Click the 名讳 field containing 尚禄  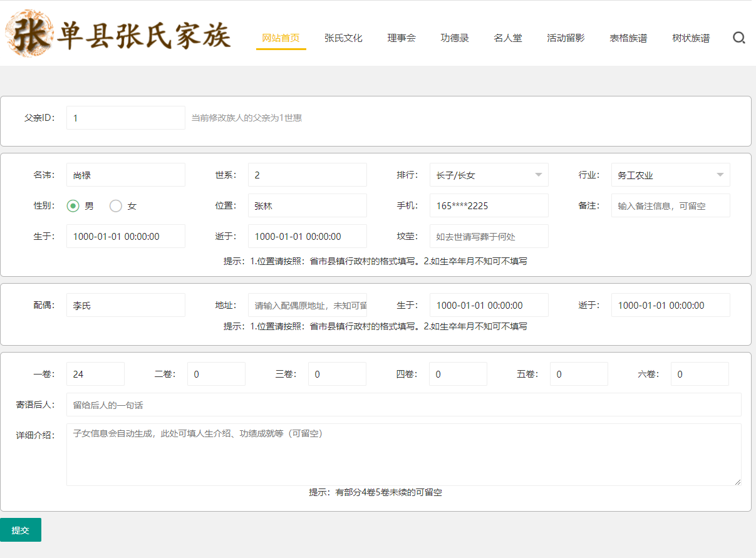coord(126,175)
